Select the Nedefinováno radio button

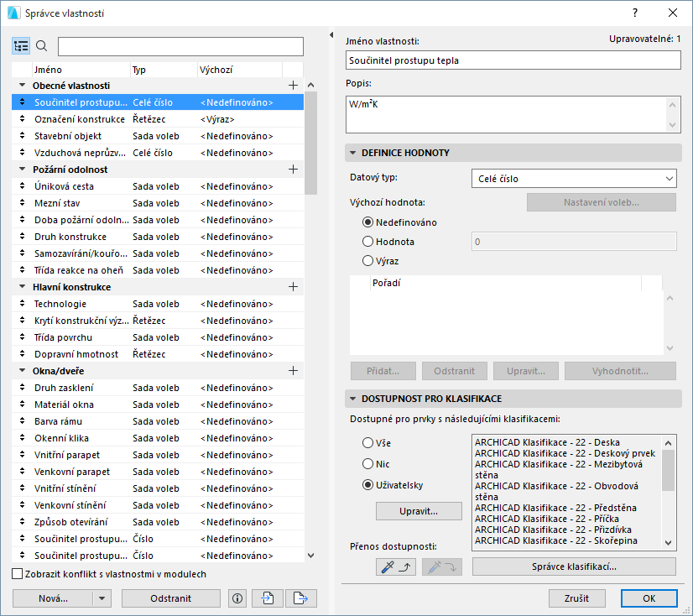pos(367,222)
